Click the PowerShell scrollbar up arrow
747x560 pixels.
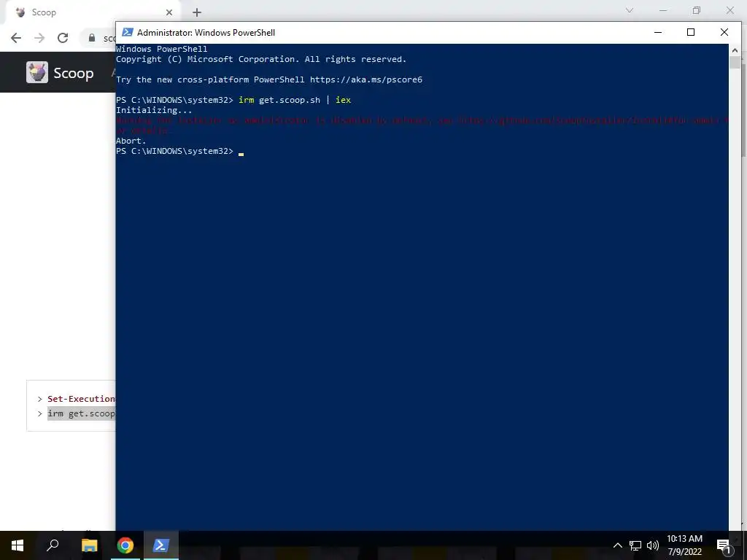[x=735, y=50]
